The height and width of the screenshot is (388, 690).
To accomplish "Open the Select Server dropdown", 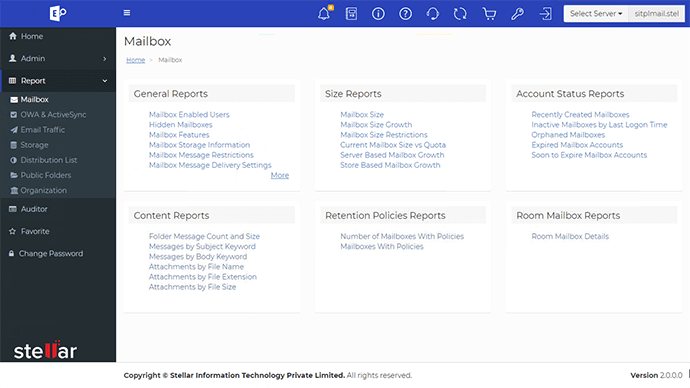I will coord(596,14).
